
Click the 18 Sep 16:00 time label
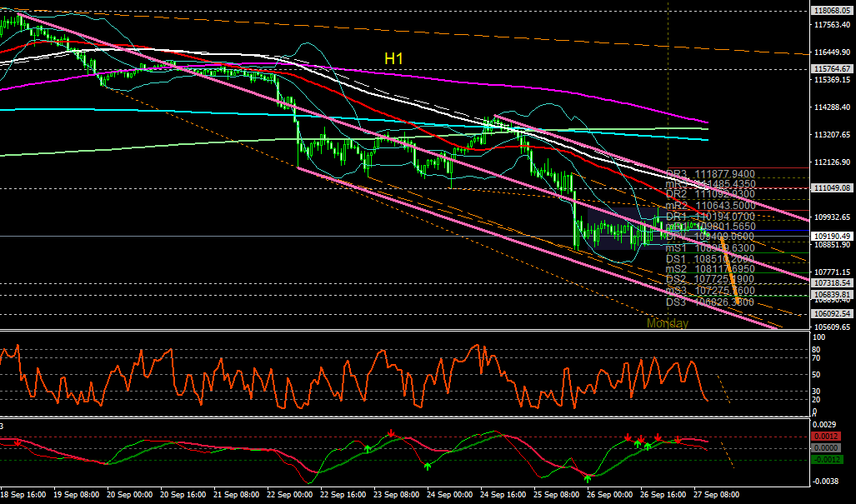23,495
